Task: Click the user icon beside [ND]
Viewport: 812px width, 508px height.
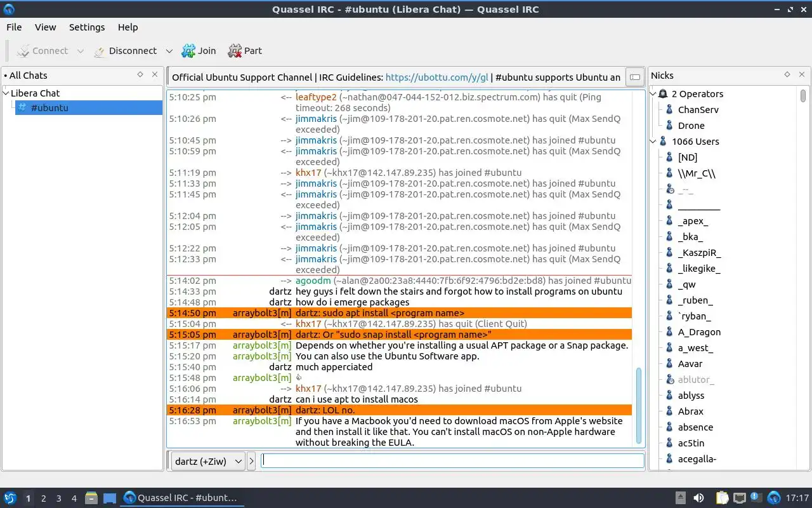Action: click(669, 157)
